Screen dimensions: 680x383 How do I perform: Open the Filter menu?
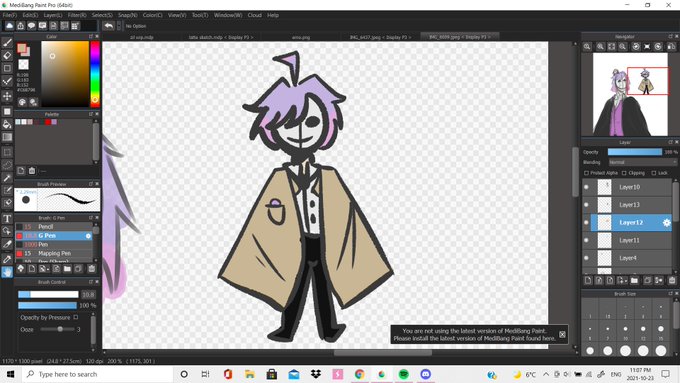[77, 15]
